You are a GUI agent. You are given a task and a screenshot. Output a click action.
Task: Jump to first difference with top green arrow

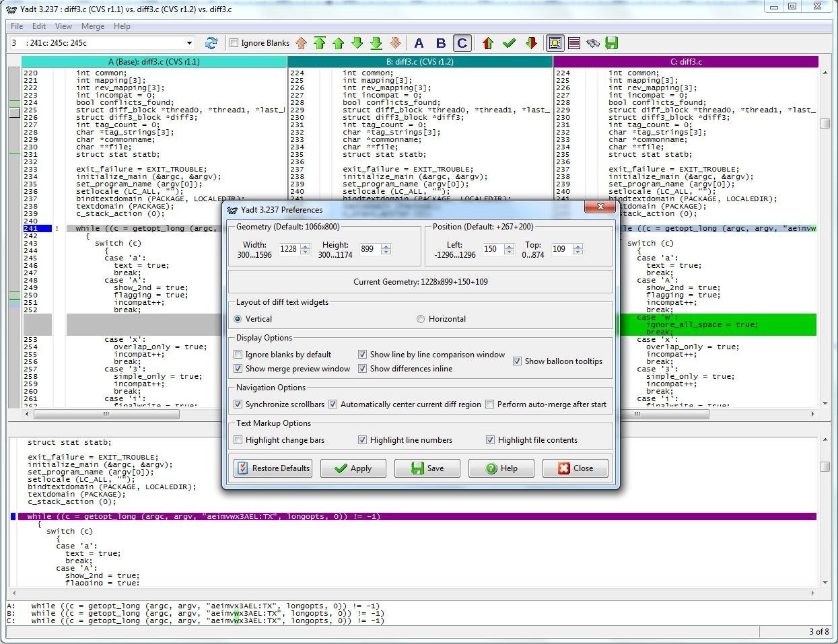320,43
